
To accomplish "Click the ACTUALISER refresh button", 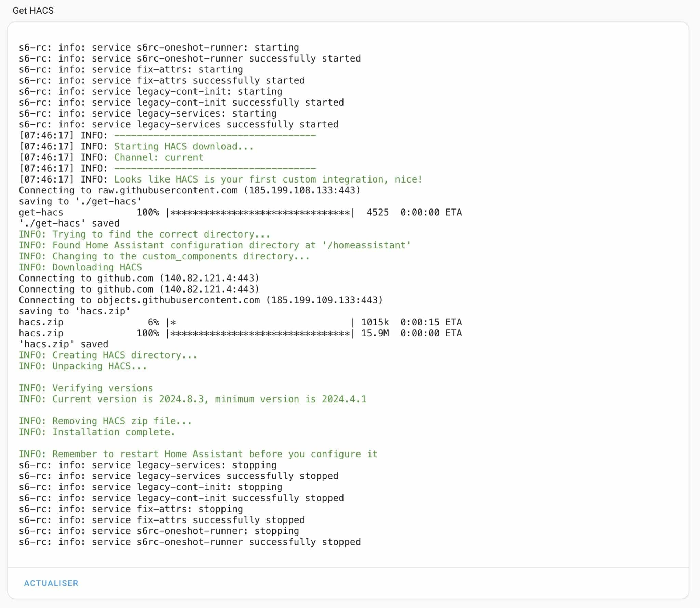I will (x=51, y=583).
